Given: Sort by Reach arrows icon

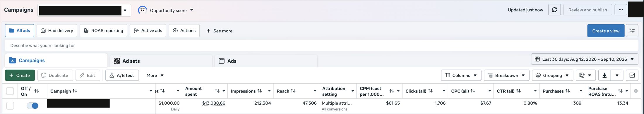Looking at the screenshot, I should point(293,91).
